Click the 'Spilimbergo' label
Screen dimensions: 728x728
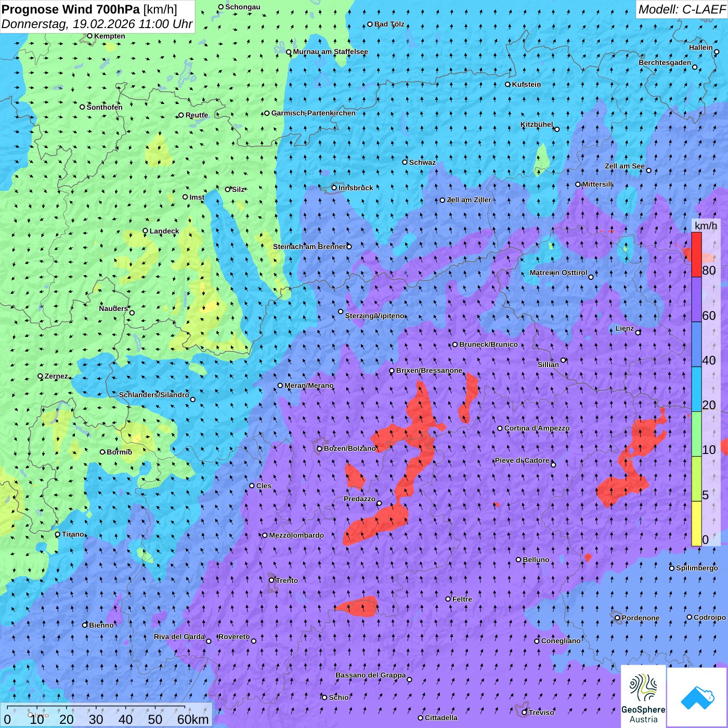click(697, 568)
